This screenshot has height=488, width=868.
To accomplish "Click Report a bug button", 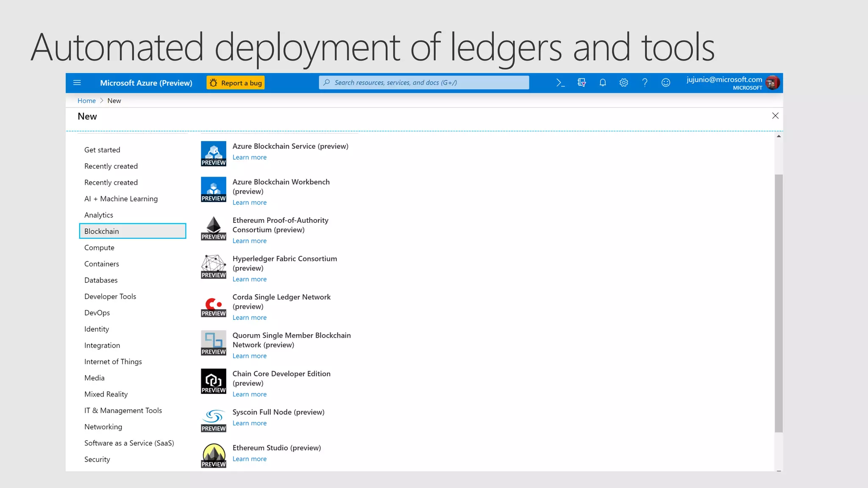I will [236, 83].
